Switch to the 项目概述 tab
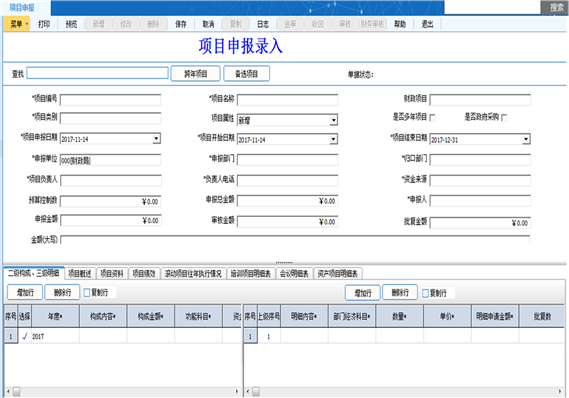The width and height of the screenshot is (569, 398). (80, 274)
